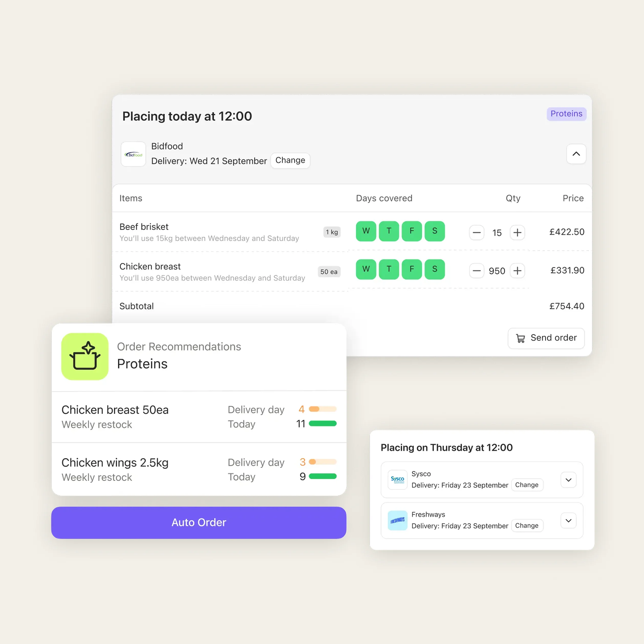Viewport: 644px width, 644px height.
Task: Click 'Placing today at 12:00' heading
Action: click(187, 116)
